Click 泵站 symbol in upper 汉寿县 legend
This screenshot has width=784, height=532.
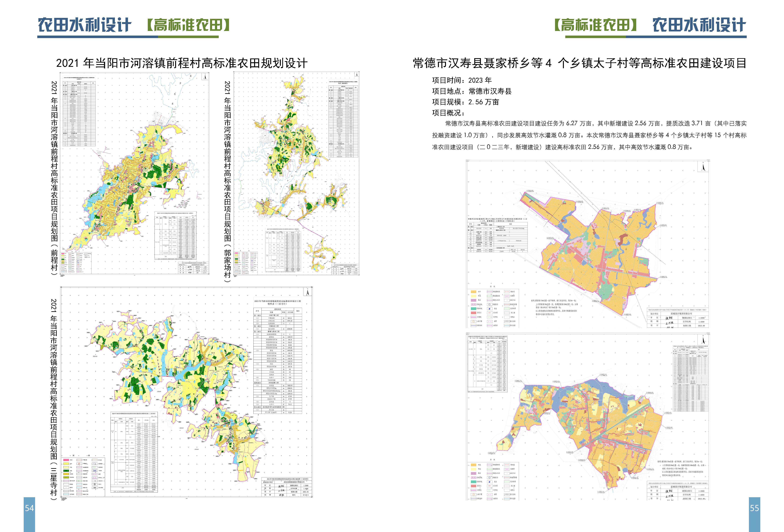(x=489, y=309)
